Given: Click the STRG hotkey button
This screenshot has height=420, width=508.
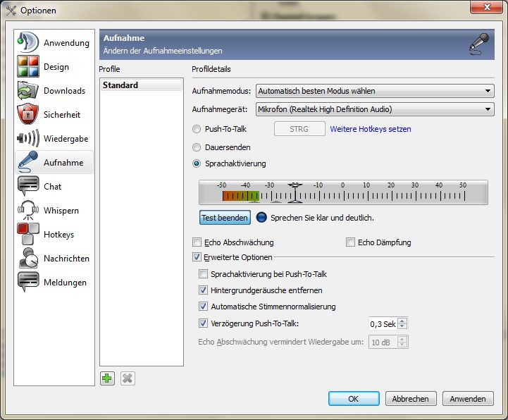Looking at the screenshot, I should pos(299,129).
